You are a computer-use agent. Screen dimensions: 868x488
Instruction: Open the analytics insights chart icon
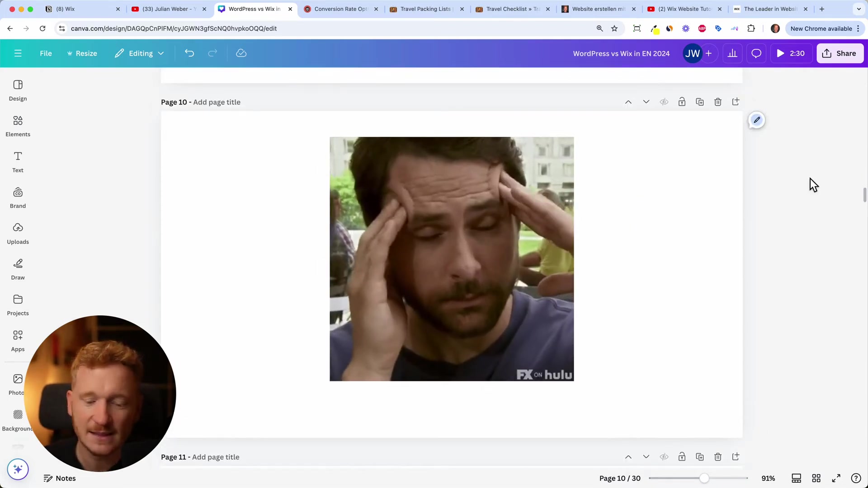(732, 53)
